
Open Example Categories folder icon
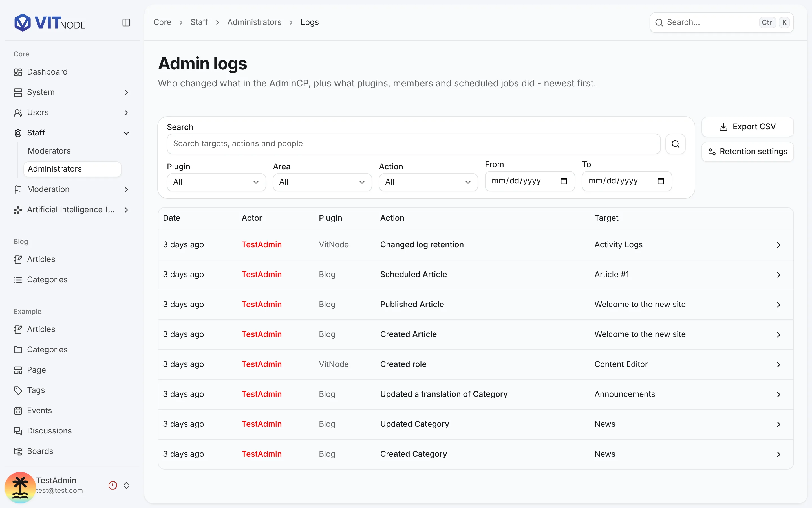(x=18, y=350)
